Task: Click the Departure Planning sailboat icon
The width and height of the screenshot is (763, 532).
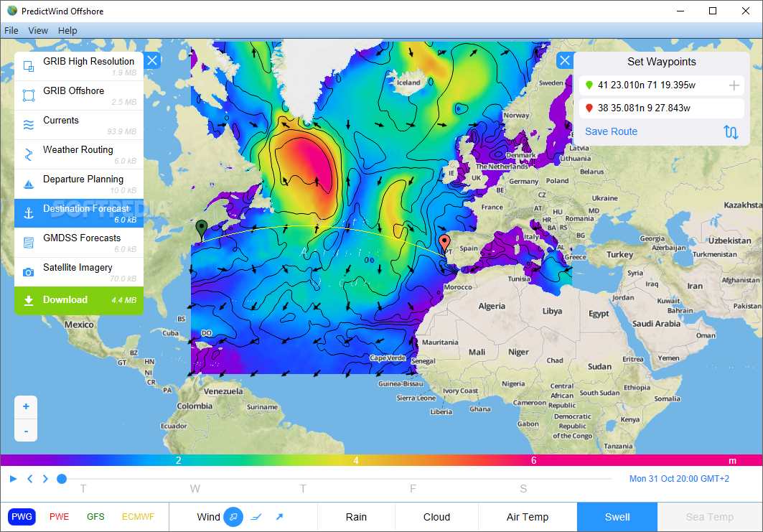Action: (29, 184)
